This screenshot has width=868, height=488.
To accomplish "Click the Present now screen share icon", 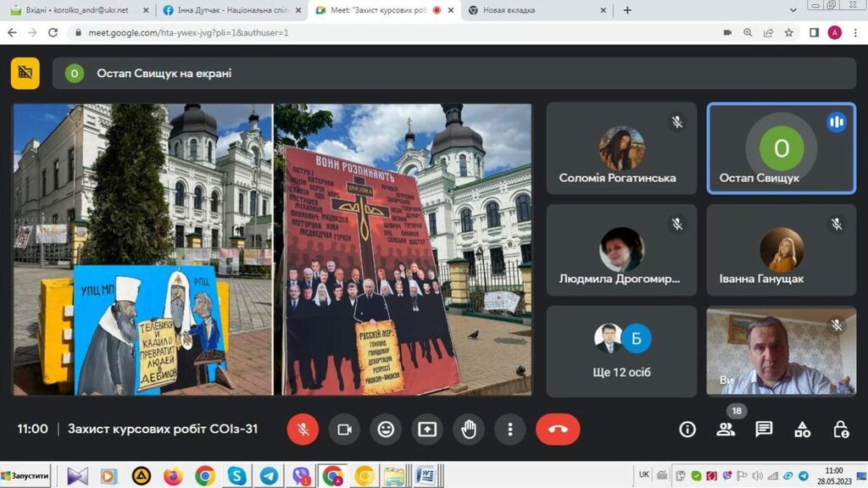I will [427, 430].
